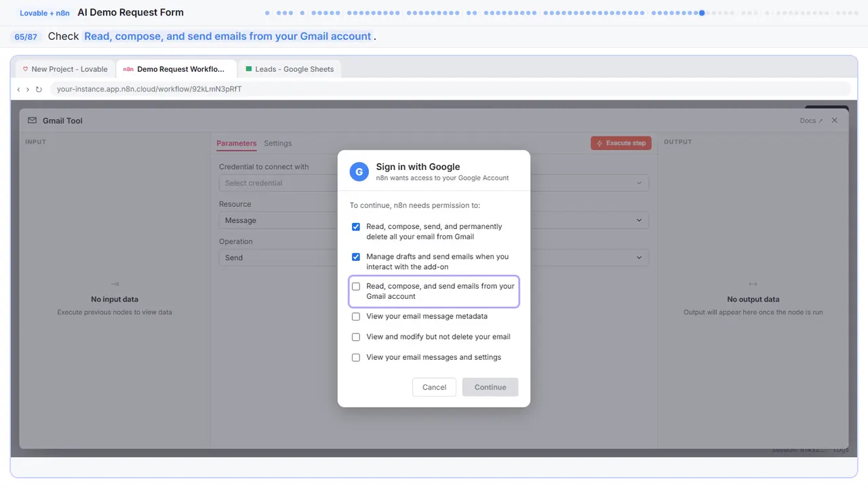The width and height of the screenshot is (868, 488).
Task: Expand the Resource dropdown chevron at right
Action: click(x=639, y=220)
